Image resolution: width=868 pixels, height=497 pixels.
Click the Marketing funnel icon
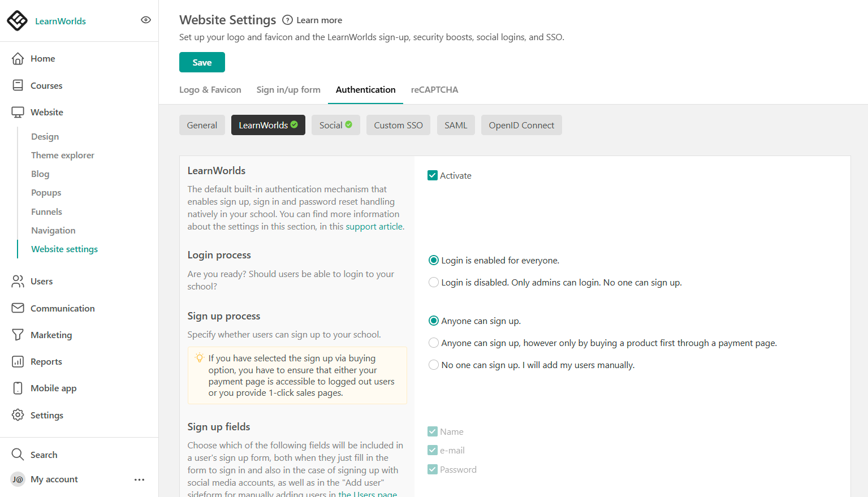[x=18, y=335]
